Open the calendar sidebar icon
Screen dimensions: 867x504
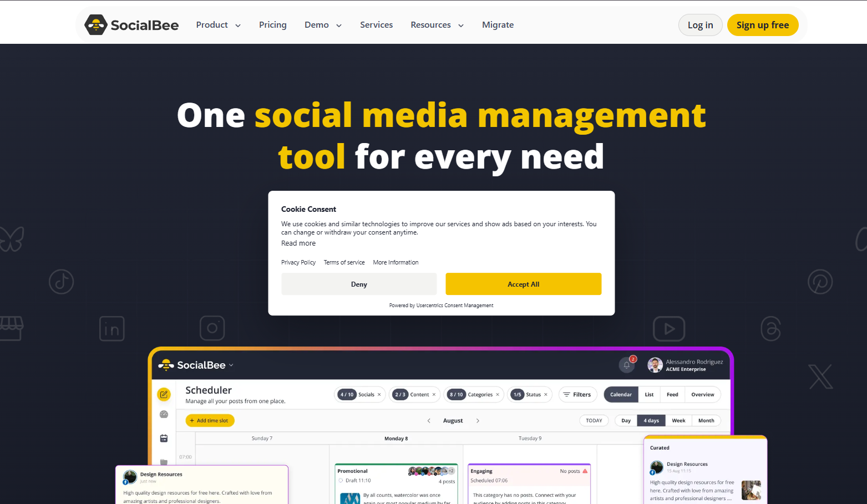[x=164, y=438]
